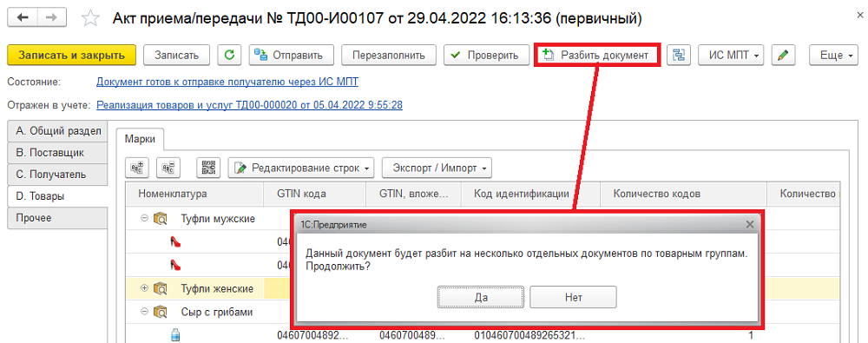Viewport: 868px width, 343px height.
Task: Click the Количество кодов column header
Action: (684, 194)
